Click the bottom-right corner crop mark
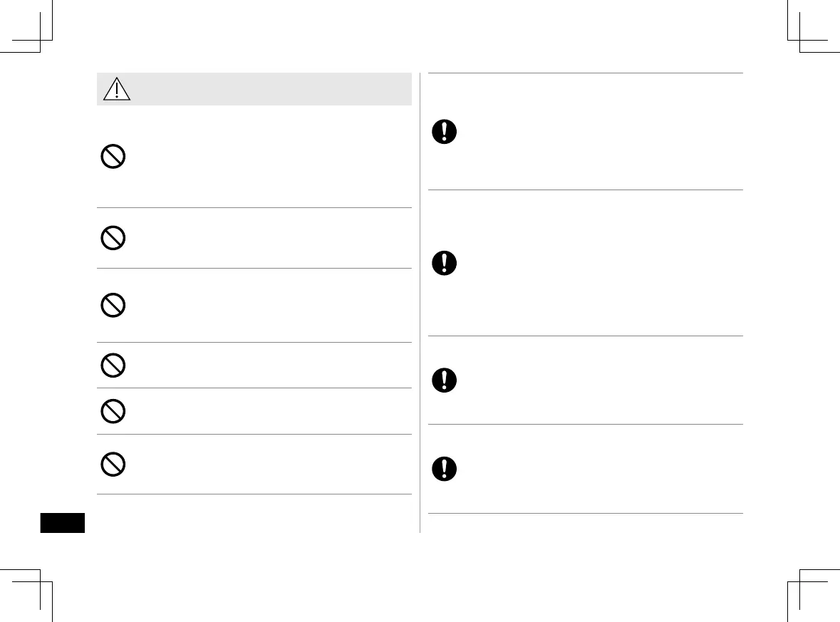This screenshot has height=622, width=840. click(x=799, y=581)
